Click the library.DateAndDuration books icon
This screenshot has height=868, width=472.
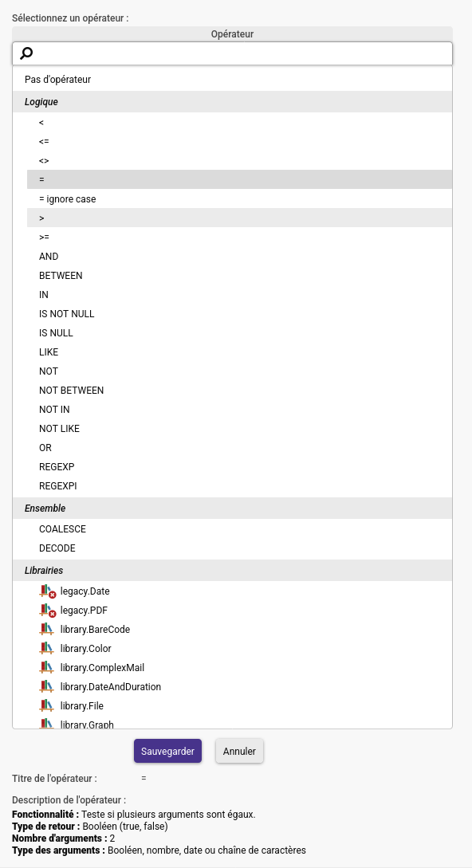[x=46, y=687]
